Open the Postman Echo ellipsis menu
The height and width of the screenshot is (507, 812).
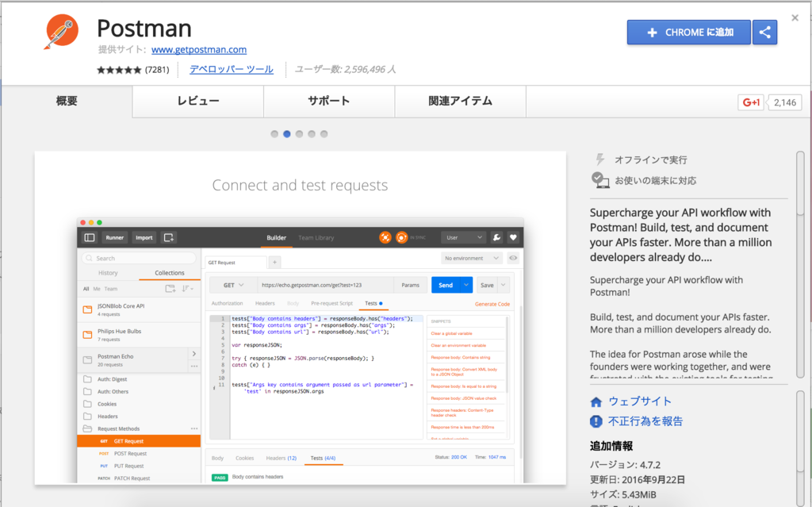[x=194, y=367]
